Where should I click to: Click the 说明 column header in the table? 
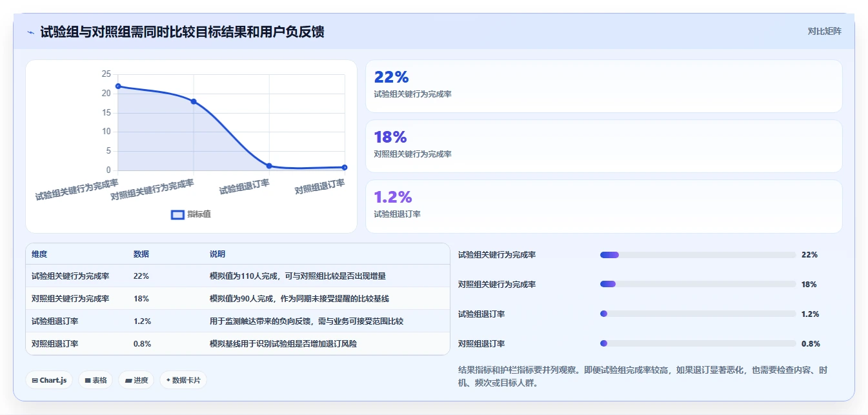tap(217, 254)
